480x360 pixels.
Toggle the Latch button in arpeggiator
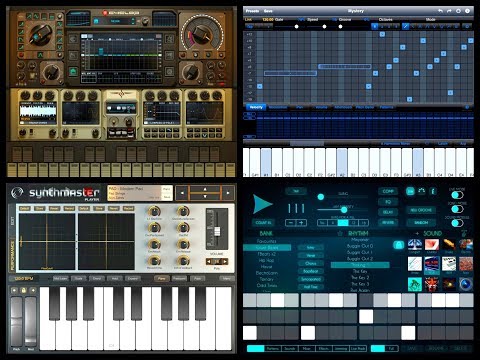click(x=443, y=143)
